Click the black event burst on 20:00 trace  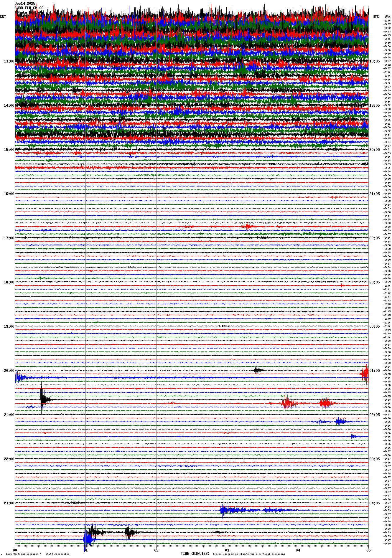click(257, 370)
